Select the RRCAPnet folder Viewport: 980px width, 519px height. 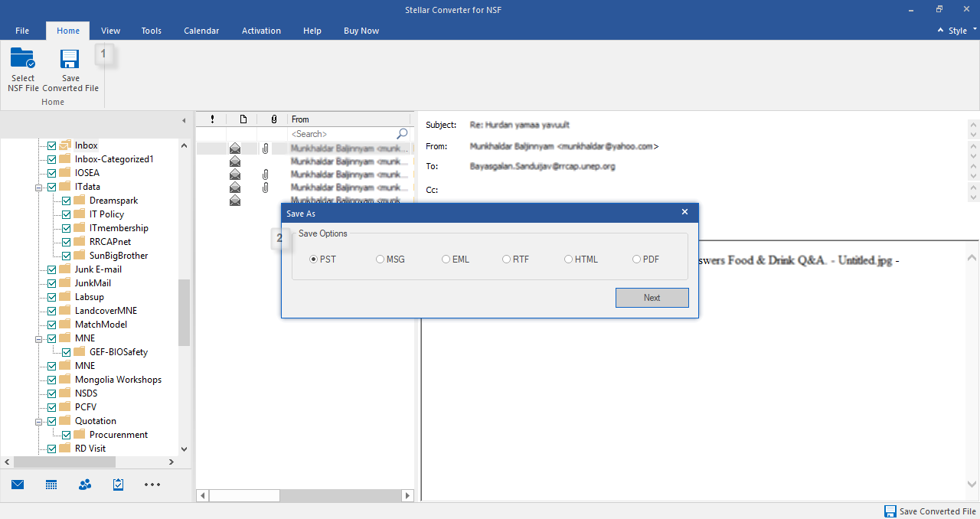tap(110, 242)
